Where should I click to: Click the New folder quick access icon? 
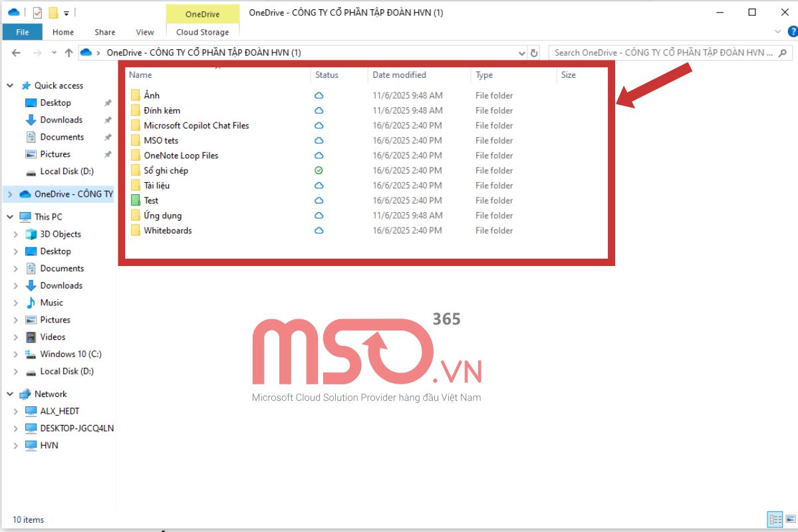pos(53,12)
